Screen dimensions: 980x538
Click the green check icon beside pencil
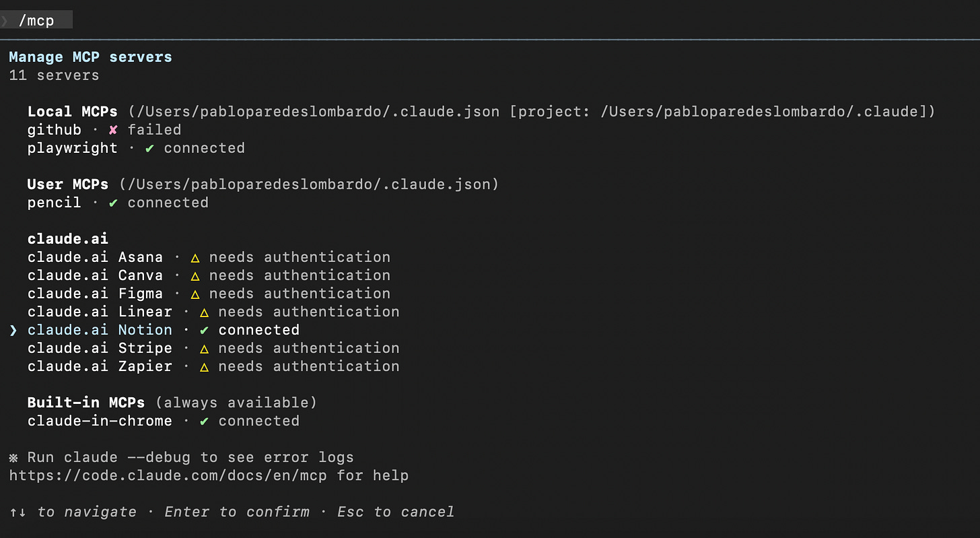pyautogui.click(x=113, y=202)
